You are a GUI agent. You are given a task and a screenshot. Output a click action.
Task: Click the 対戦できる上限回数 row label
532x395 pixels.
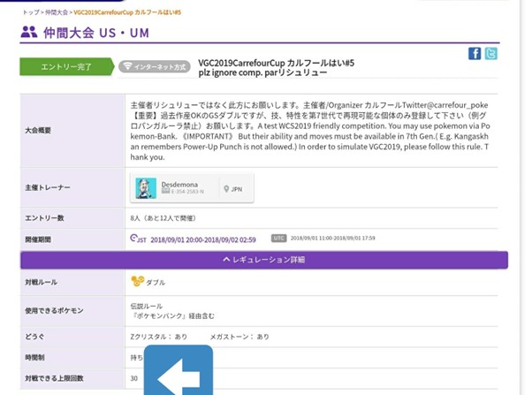(54, 378)
